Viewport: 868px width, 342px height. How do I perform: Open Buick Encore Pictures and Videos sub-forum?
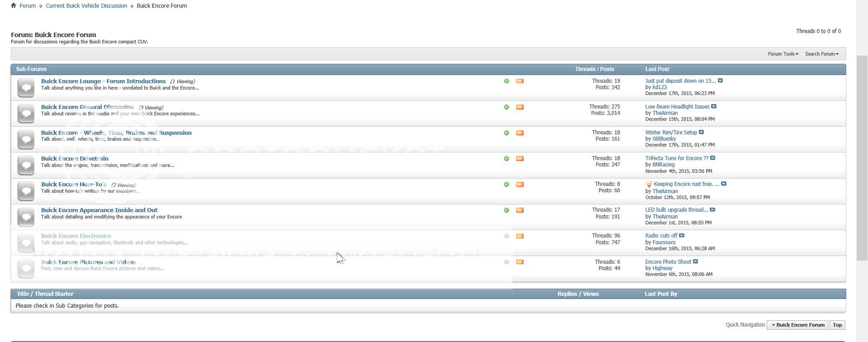pos(88,262)
